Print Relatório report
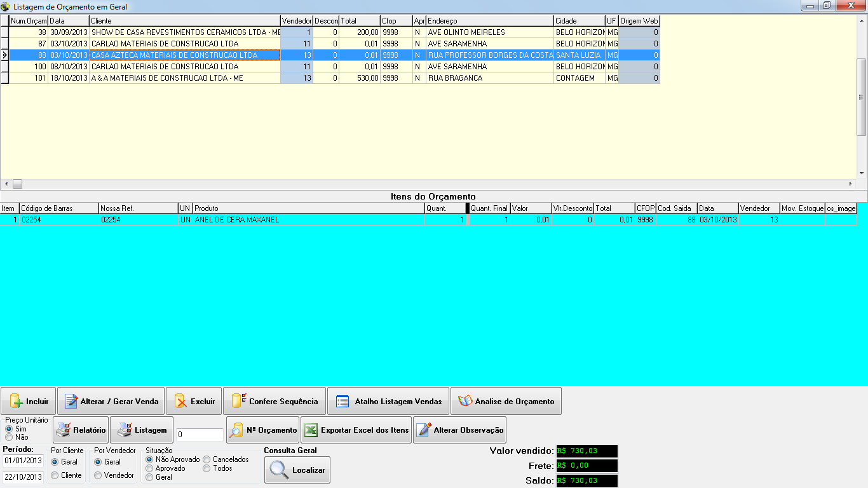 click(x=81, y=430)
